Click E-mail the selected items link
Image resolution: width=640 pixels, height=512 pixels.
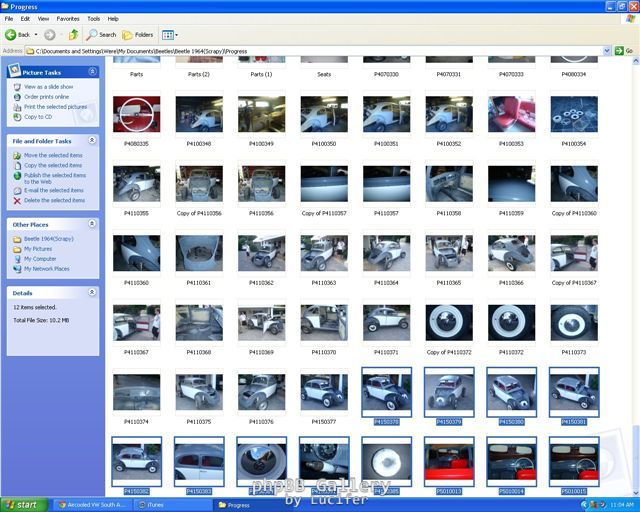tap(53, 190)
